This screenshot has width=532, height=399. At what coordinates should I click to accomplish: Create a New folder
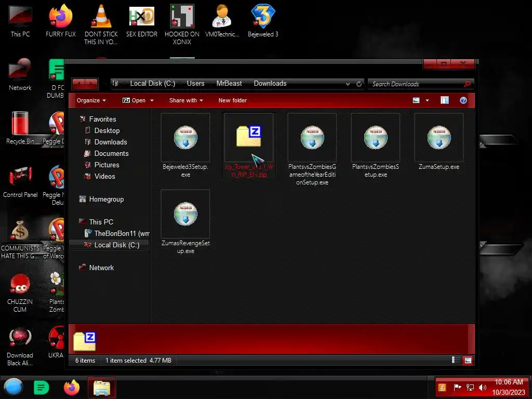[232, 100]
